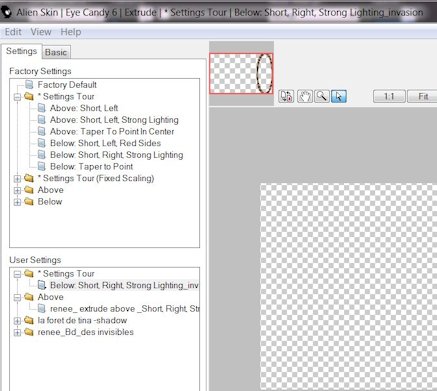
Task: Expand la foret de tina -shadow folder
Action: 17,321
